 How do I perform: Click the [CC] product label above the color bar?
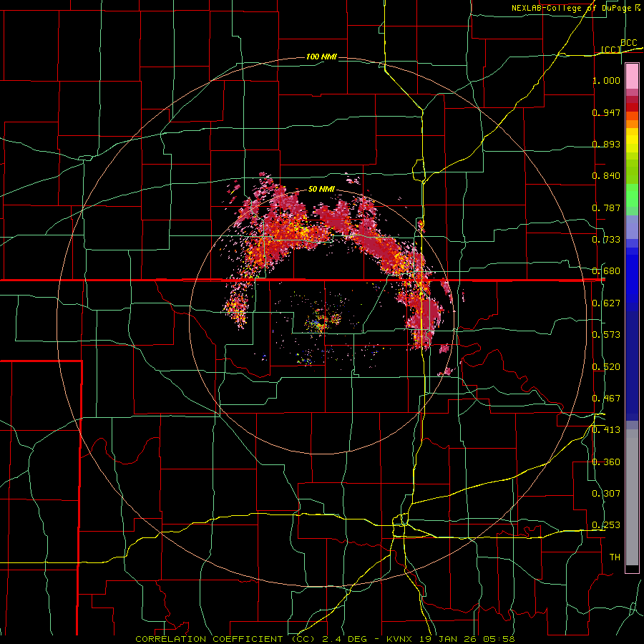[x=611, y=50]
